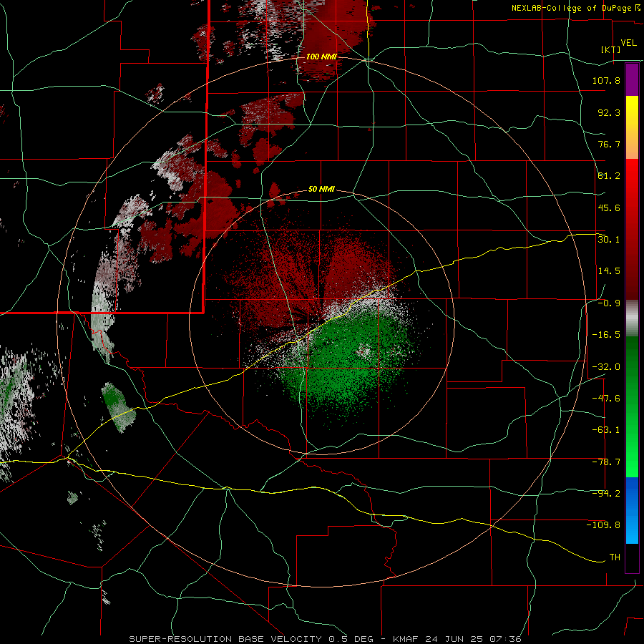Select the -47.6 velocity label
The width and height of the screenshot is (644, 644).
(x=606, y=398)
